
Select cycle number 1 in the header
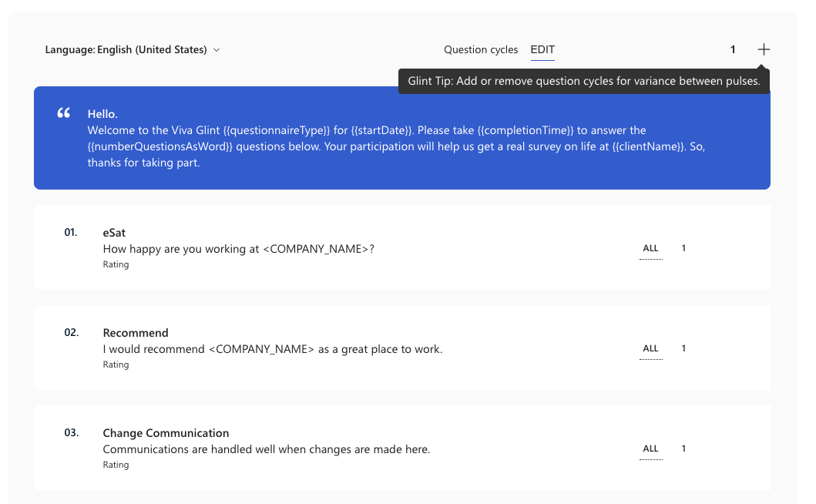733,49
